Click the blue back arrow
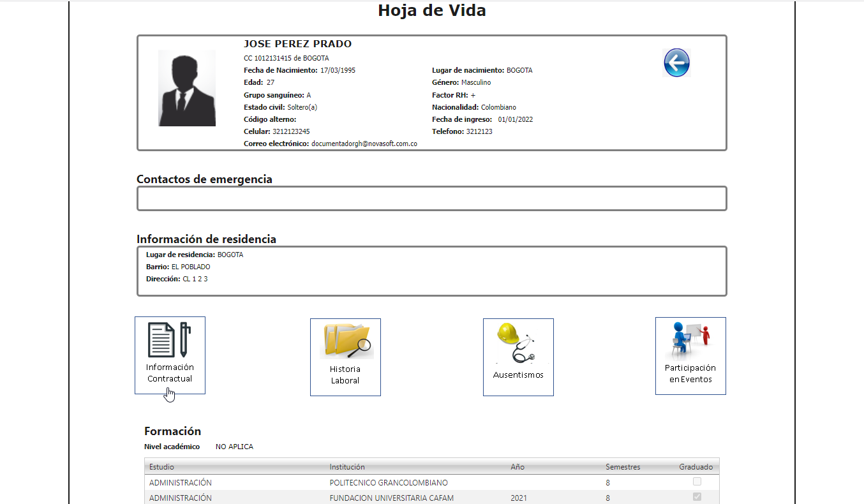 (677, 63)
